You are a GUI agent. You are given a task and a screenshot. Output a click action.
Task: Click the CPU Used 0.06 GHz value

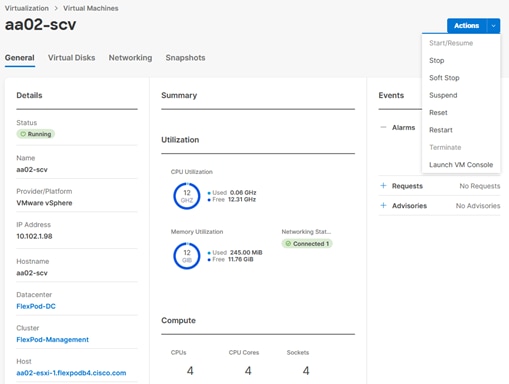[243, 192]
